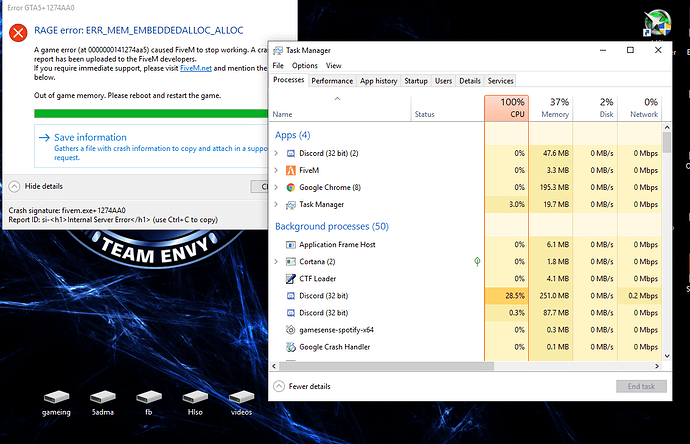Click scroll up arrow of process list
The height and width of the screenshot is (444, 690).
point(667,127)
